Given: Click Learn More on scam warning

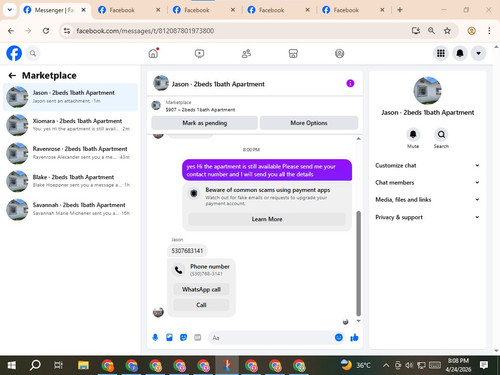Looking at the screenshot, I should [x=267, y=219].
